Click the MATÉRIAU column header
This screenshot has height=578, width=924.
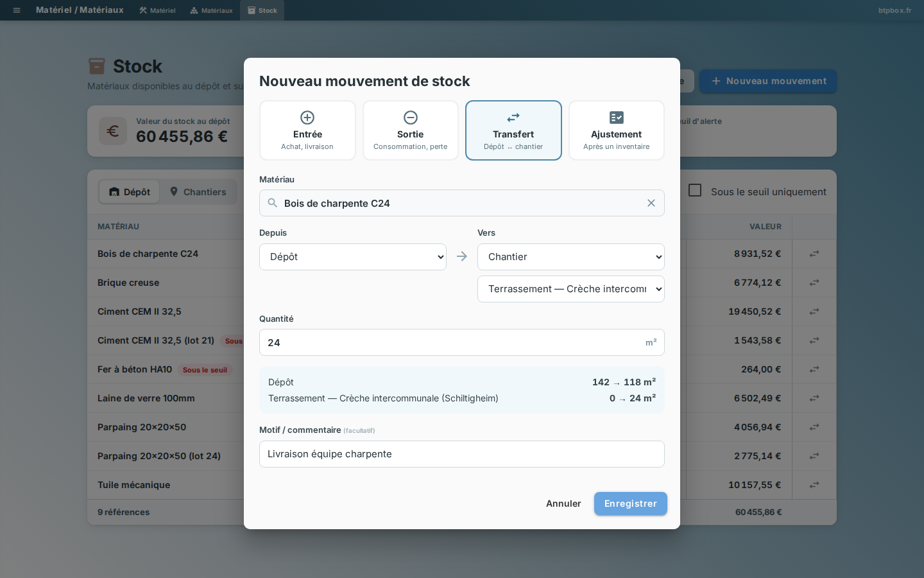(x=118, y=227)
